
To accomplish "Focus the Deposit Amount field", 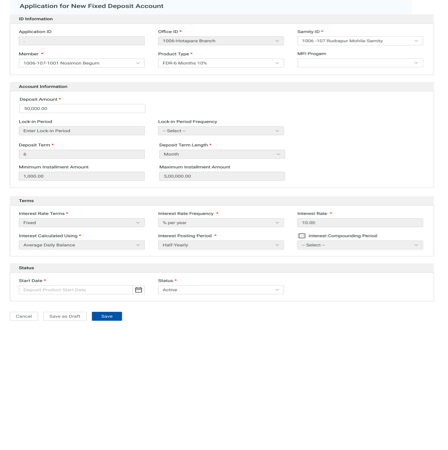I will point(82,108).
